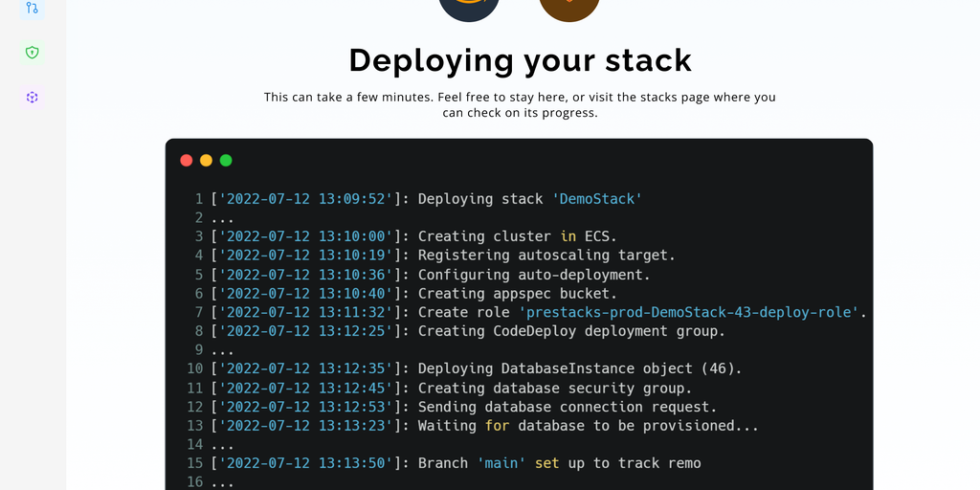Click the green terminal window dot

pos(226,161)
